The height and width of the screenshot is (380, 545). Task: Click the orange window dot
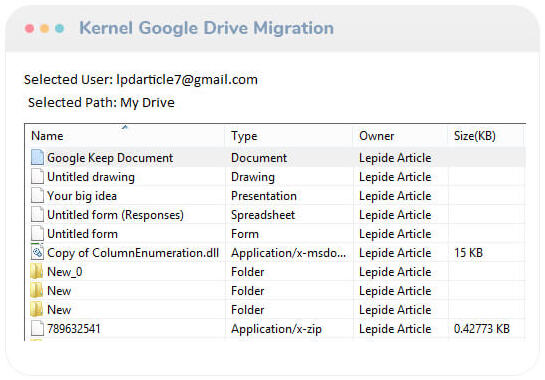pyautogui.click(x=44, y=29)
